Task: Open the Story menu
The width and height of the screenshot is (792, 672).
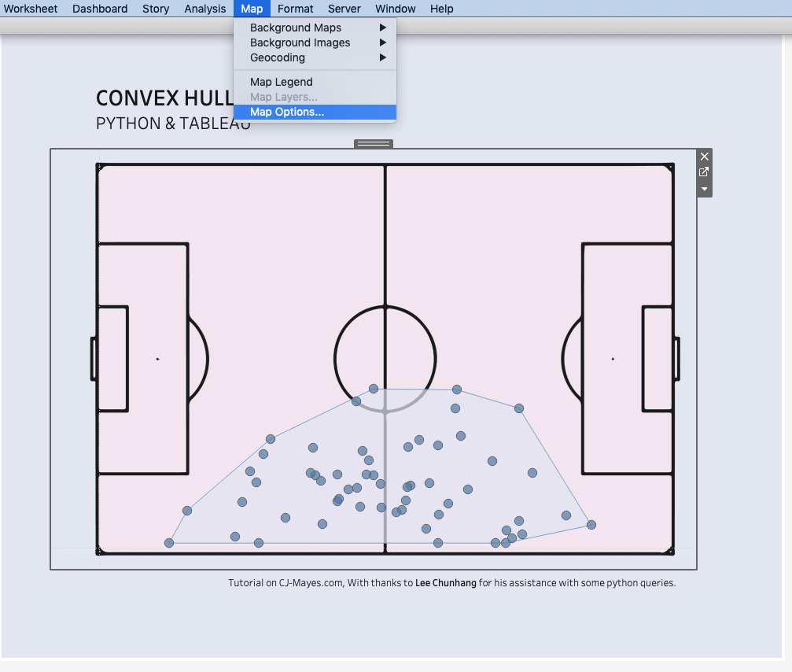Action: pyautogui.click(x=156, y=9)
